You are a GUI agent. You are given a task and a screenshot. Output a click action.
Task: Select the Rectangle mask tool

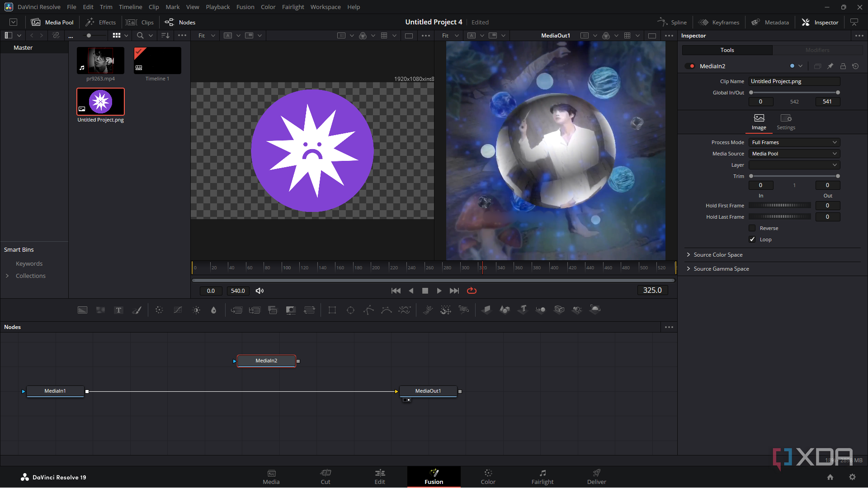tap(332, 310)
